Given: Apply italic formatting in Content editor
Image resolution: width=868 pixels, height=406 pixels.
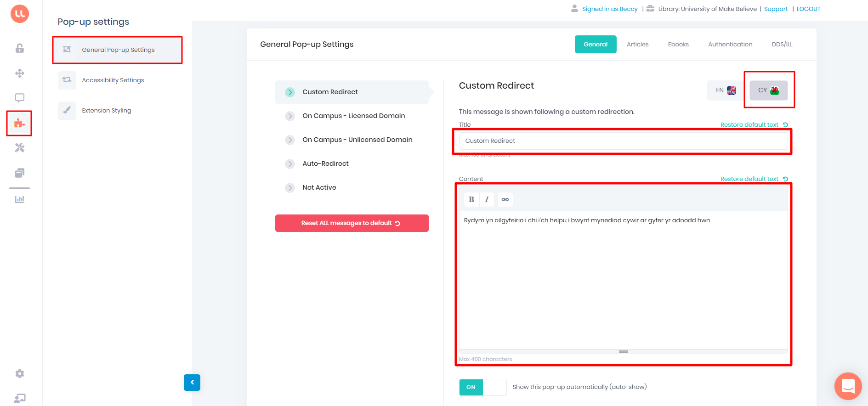Looking at the screenshot, I should [x=487, y=199].
